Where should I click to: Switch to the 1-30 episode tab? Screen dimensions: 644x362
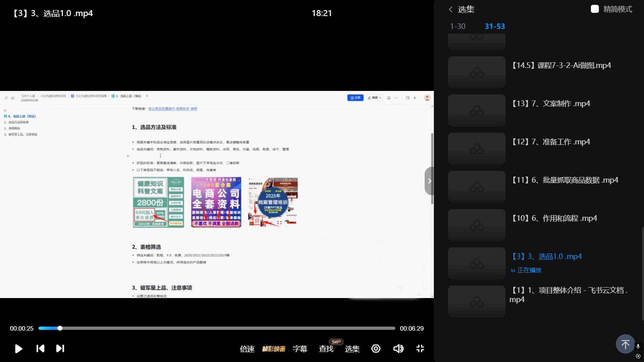[x=458, y=26]
